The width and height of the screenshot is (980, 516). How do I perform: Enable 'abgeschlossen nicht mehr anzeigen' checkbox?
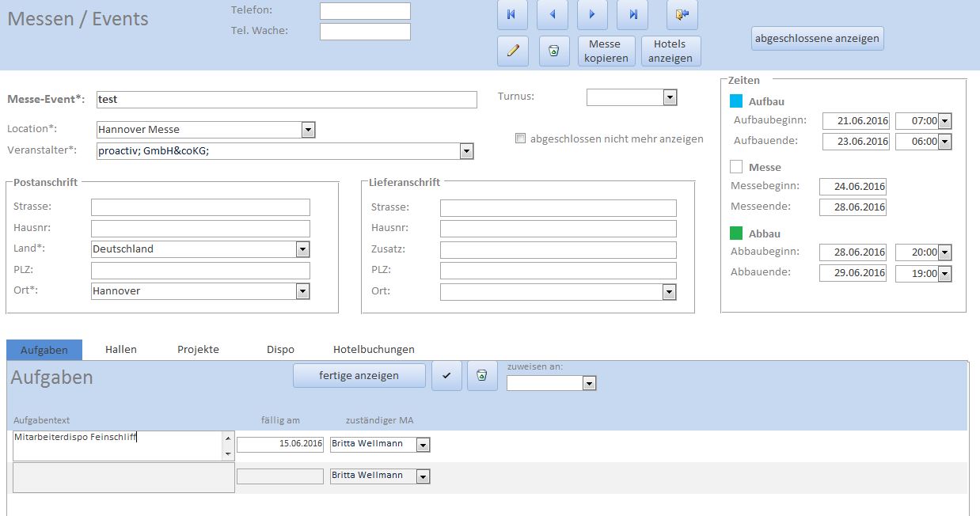pyautogui.click(x=520, y=138)
